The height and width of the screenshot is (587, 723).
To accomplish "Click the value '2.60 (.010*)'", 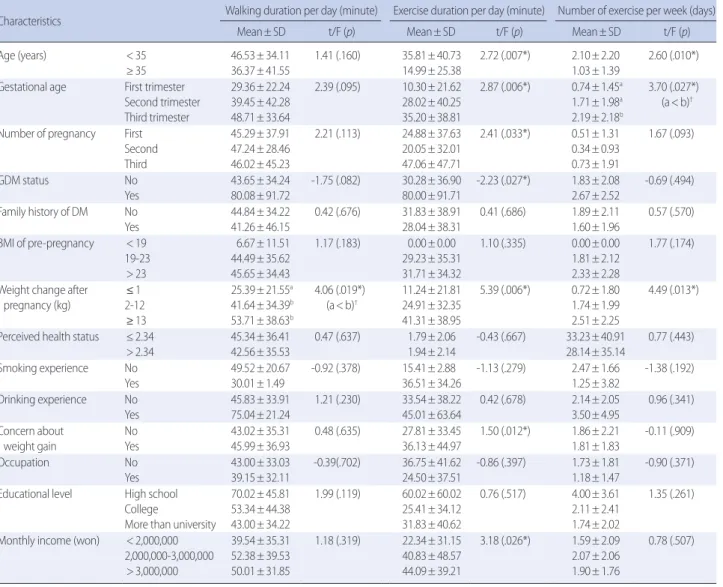I will pyautogui.click(x=673, y=56).
